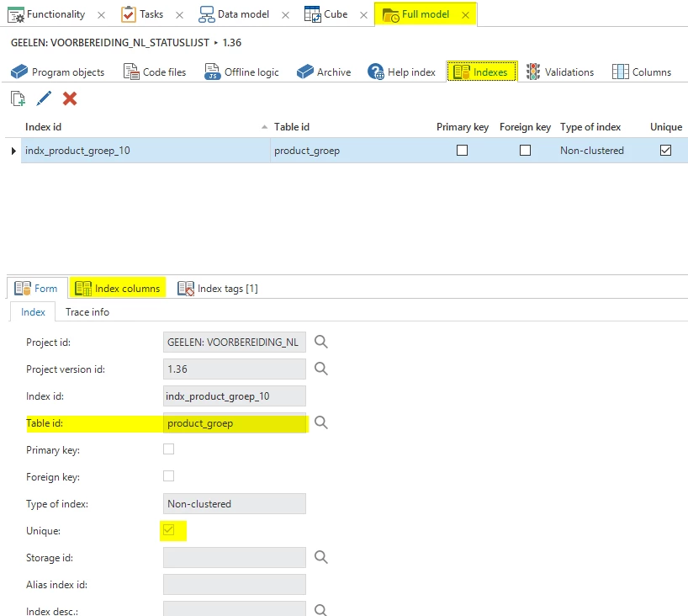Click the row indicator arrow of indx_product_groep_10

13,151
